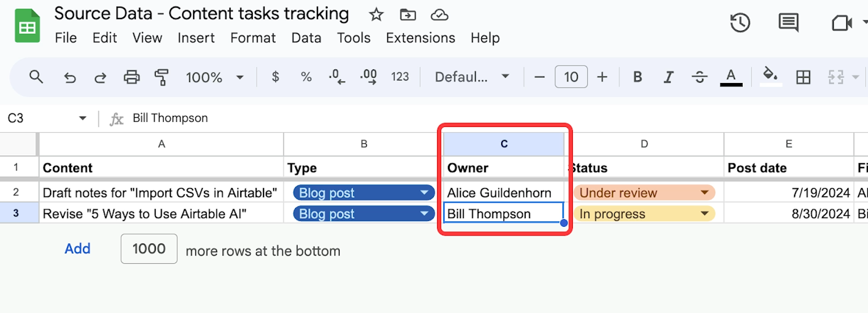Open the Insert menu

196,38
